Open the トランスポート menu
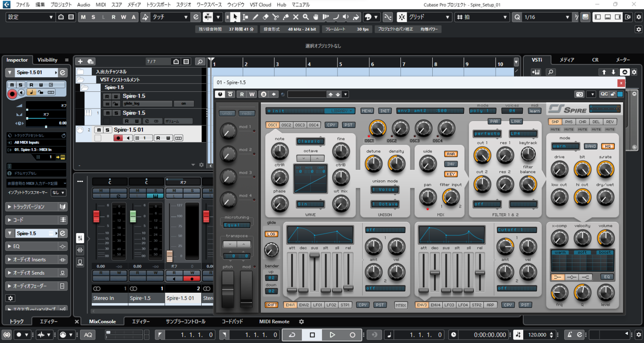Screen dimensions: 644x343 tap(158, 5)
